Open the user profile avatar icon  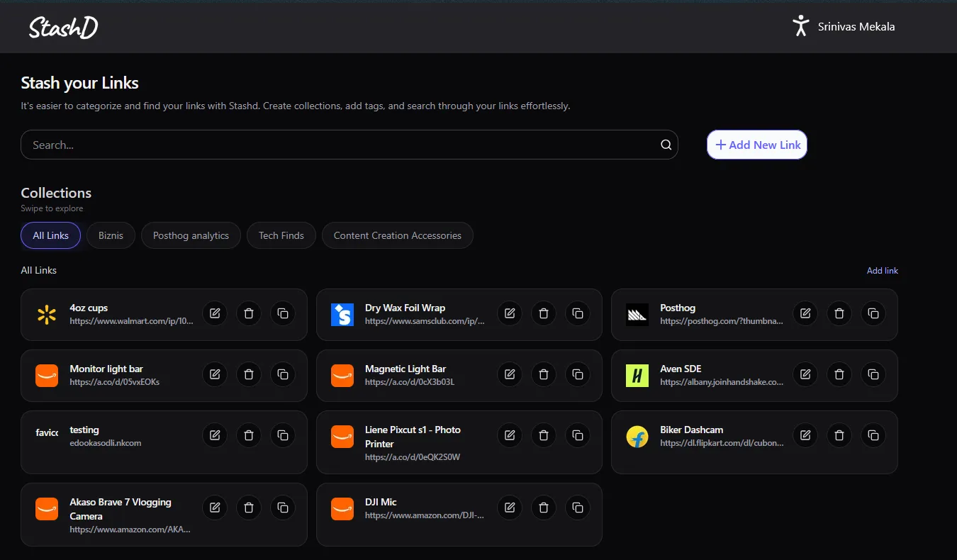(801, 26)
